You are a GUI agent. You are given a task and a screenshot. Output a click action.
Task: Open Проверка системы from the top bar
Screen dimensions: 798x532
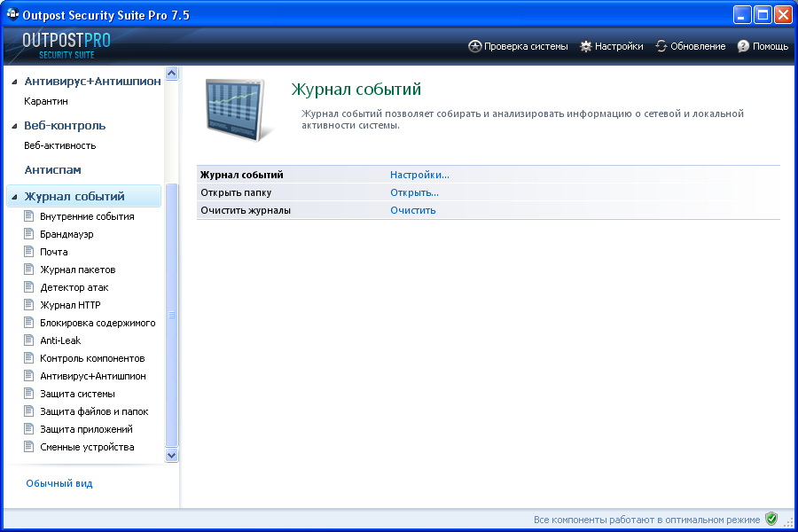pos(518,46)
